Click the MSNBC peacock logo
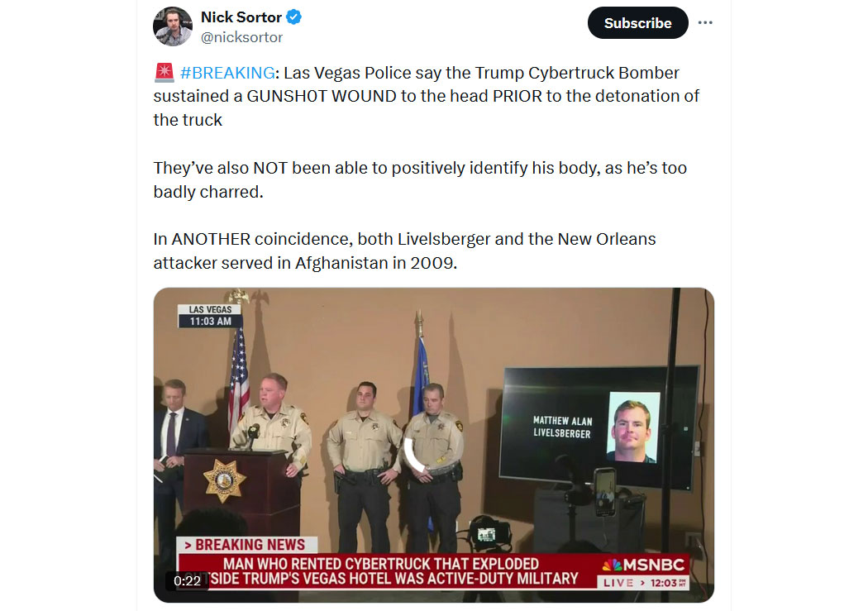Image resolution: width=868 pixels, height=611 pixels. click(613, 565)
